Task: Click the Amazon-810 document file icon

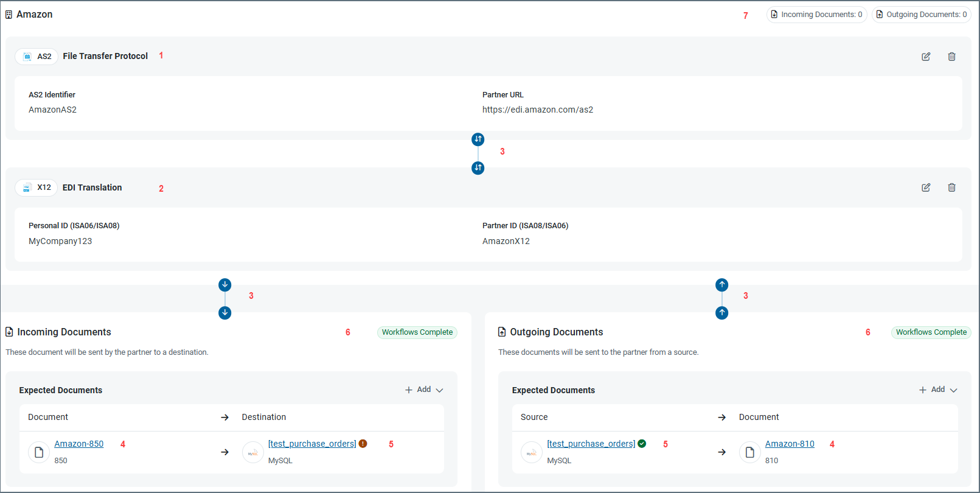Action: pyautogui.click(x=749, y=452)
